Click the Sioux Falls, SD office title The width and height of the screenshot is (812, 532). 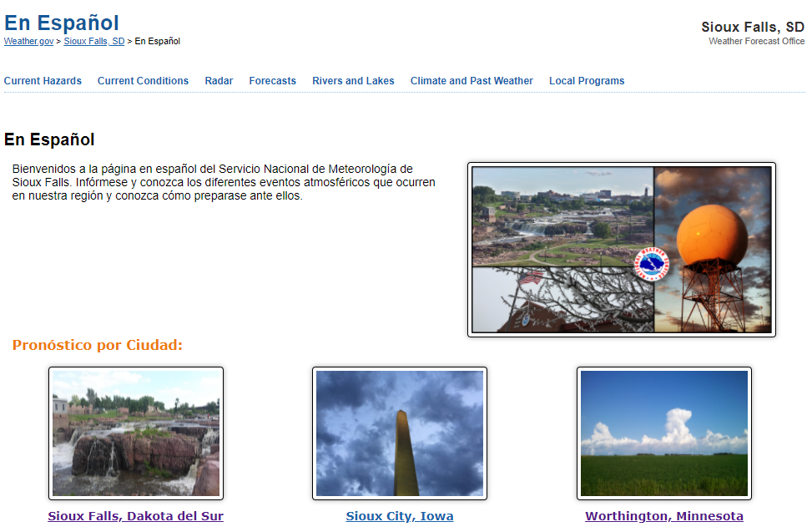pyautogui.click(x=753, y=27)
